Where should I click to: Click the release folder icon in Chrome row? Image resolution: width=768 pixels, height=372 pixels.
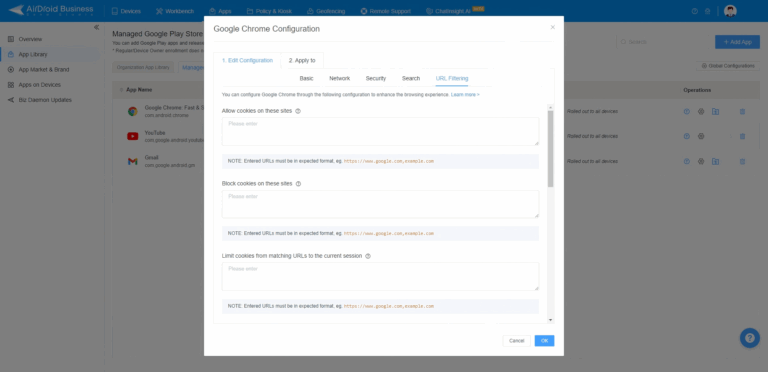[x=716, y=112]
